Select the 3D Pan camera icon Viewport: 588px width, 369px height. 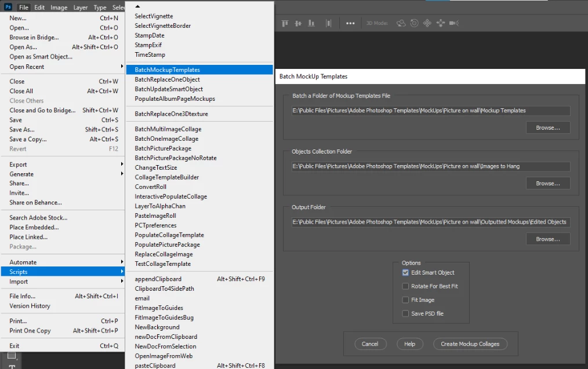click(x=427, y=23)
